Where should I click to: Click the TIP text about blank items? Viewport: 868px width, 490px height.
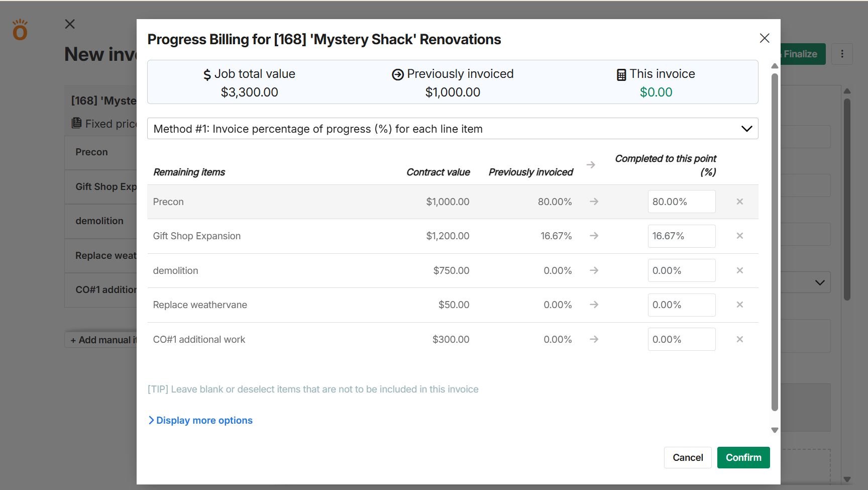(x=313, y=389)
